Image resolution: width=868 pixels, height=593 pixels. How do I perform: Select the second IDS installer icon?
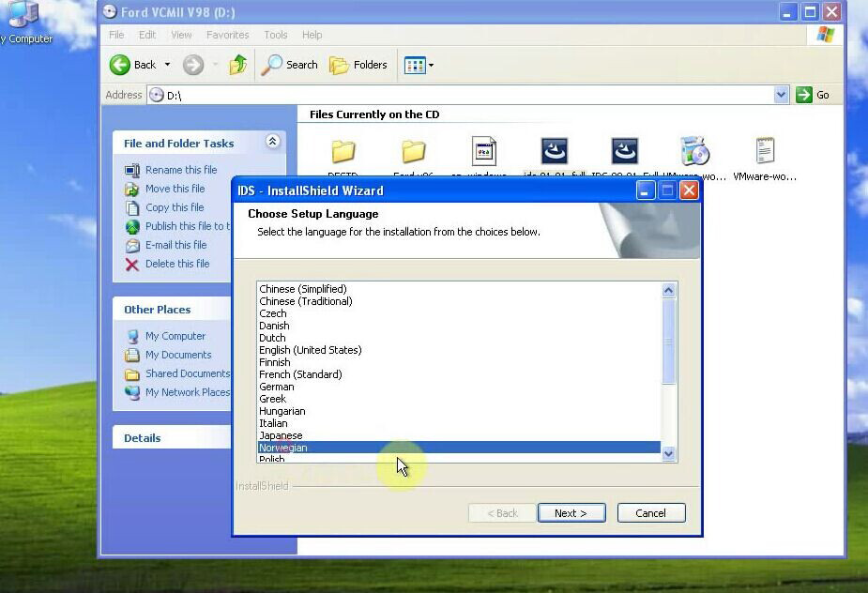pos(624,151)
